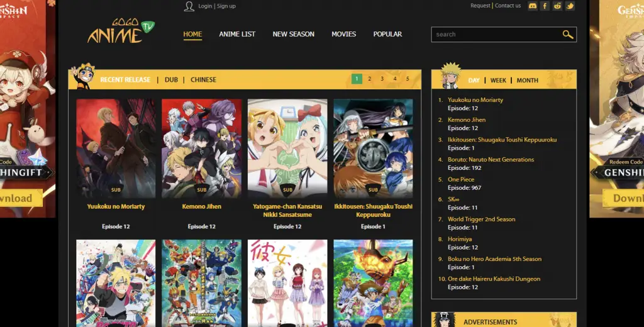Image resolution: width=644 pixels, height=327 pixels.
Task: Click the blond mascot beside the Day tab
Action: 450,75
